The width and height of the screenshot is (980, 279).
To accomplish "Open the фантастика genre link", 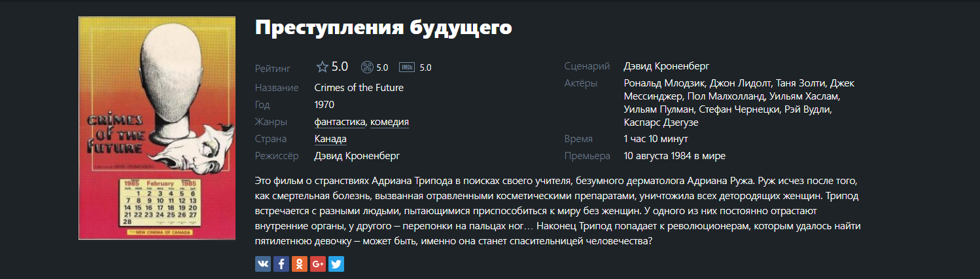I will tap(340, 122).
